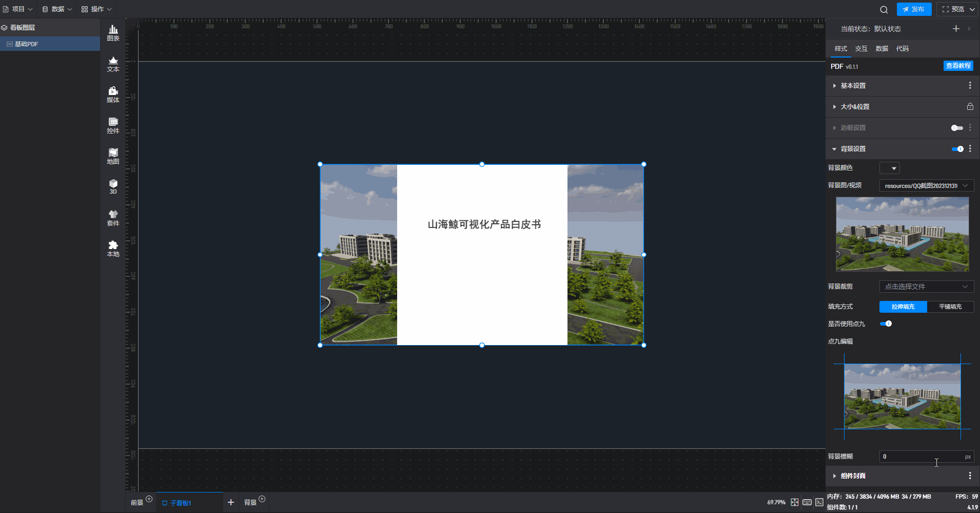Open the 背景裁剪 file dropdown
Screen dimensions: 980x513
click(926, 287)
